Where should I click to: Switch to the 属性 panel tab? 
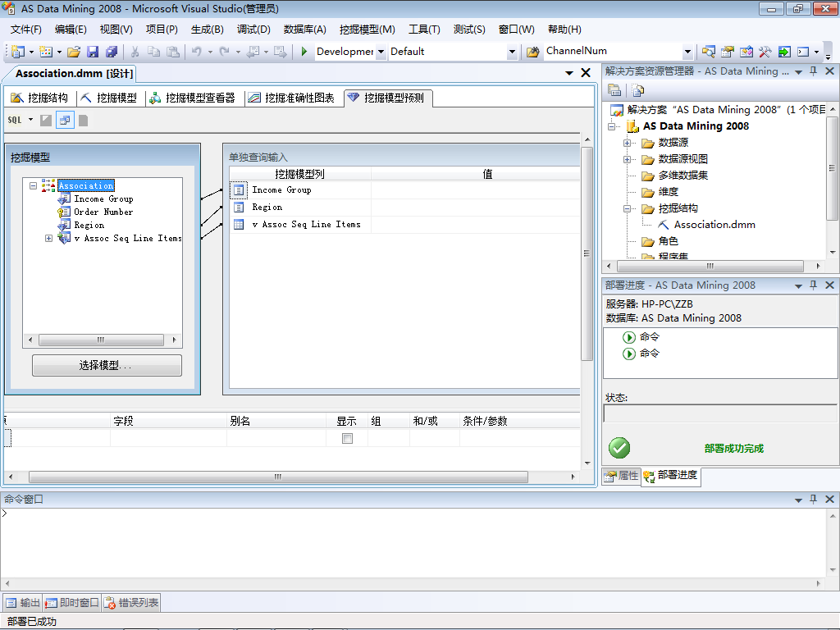[x=622, y=476]
